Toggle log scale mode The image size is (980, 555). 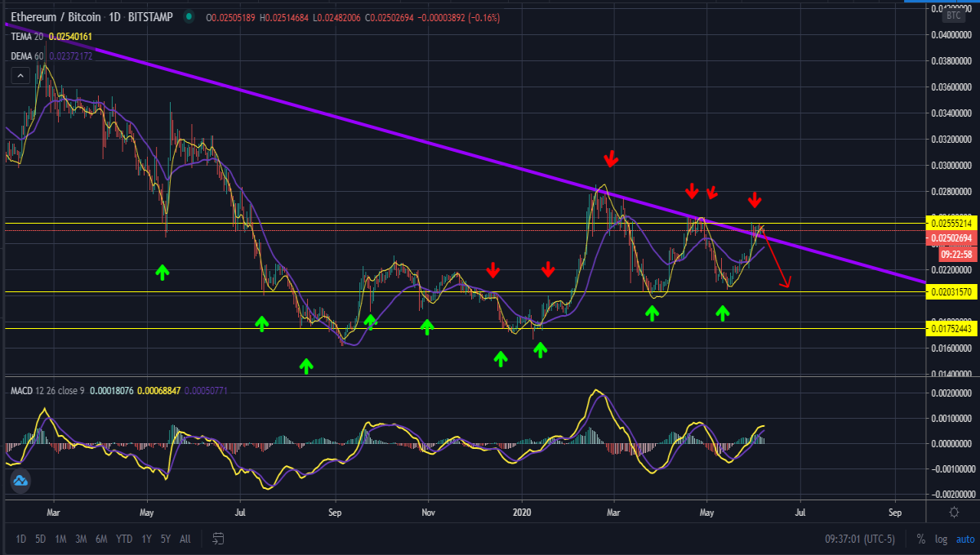(x=942, y=539)
